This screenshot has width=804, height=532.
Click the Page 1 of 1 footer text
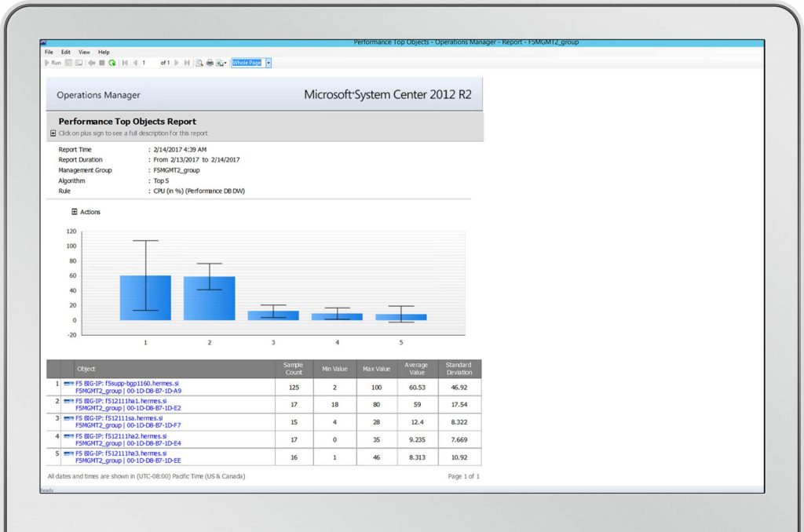coord(463,476)
